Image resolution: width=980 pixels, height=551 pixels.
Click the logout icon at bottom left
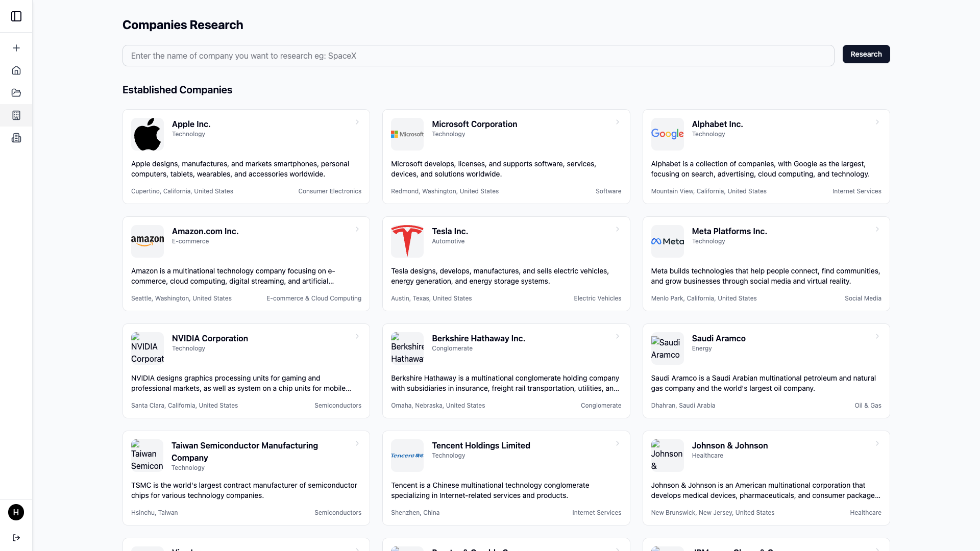(x=16, y=538)
